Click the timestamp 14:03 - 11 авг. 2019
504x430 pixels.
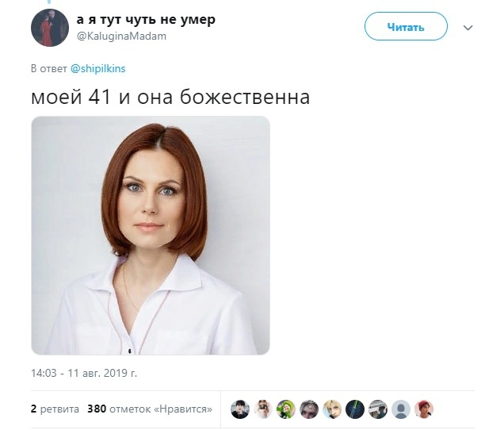(x=84, y=373)
